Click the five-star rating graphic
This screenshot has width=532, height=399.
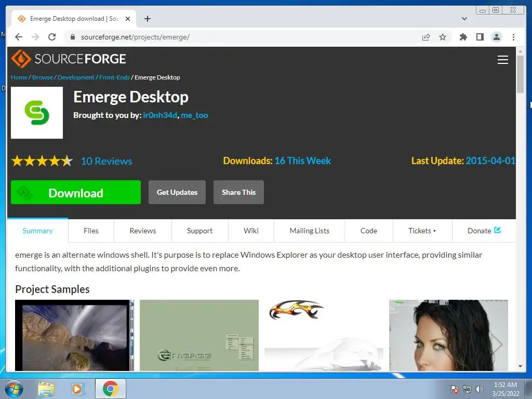[x=42, y=161]
